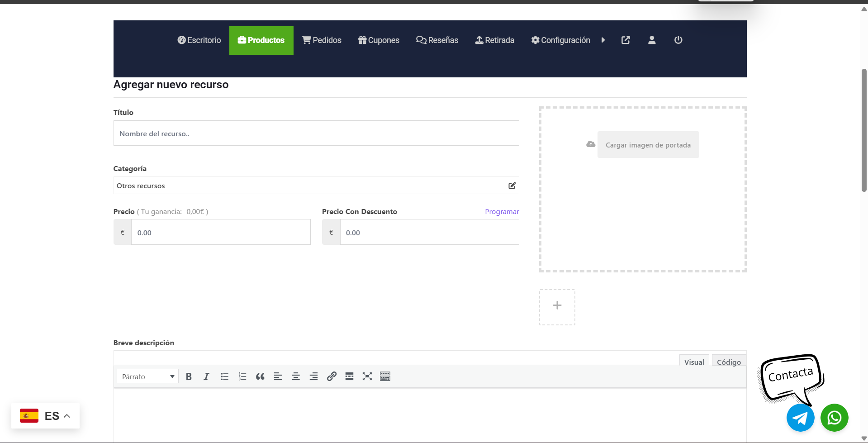Toggle bold formatting in description editor
This screenshot has height=443, width=868.
pyautogui.click(x=189, y=376)
